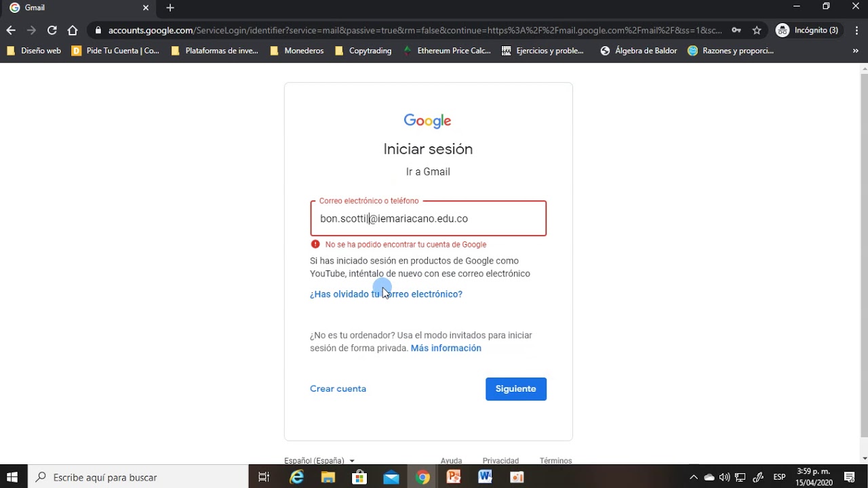Open the Chrome three-dot menu
The image size is (868, 488).
(x=855, y=30)
